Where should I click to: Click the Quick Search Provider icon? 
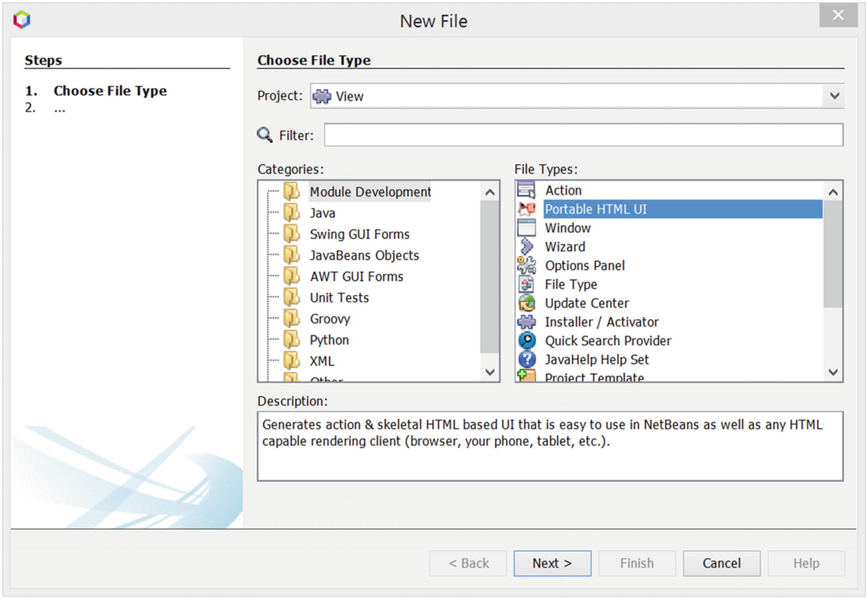(526, 340)
